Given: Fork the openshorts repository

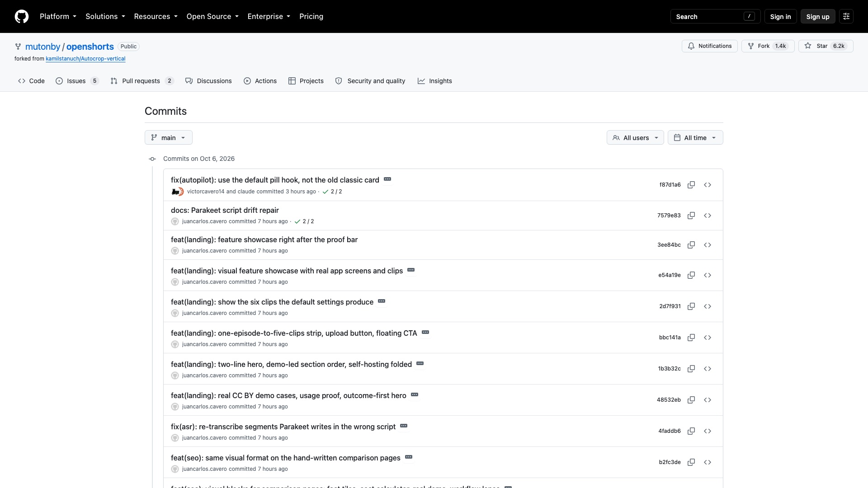Looking at the screenshot, I should pos(768,46).
